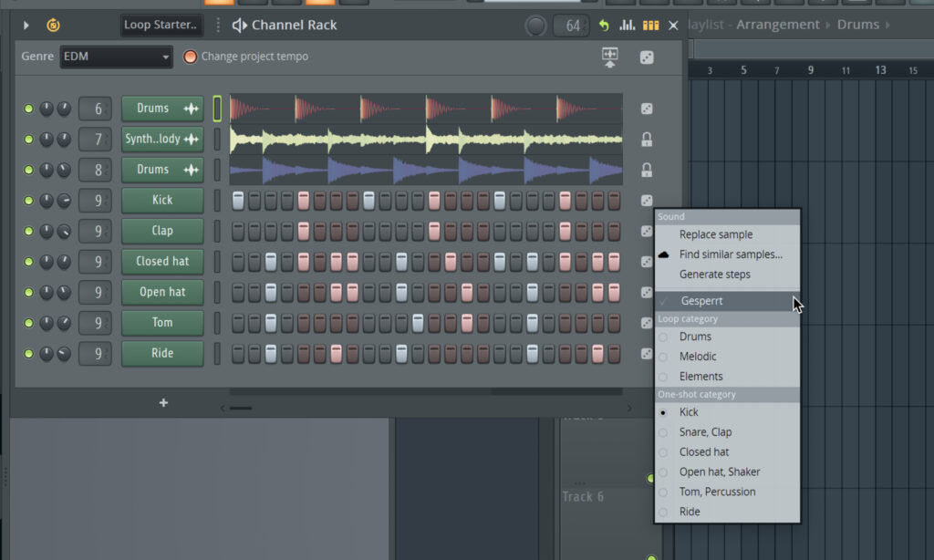Select Drums loop category radio option

point(727,337)
